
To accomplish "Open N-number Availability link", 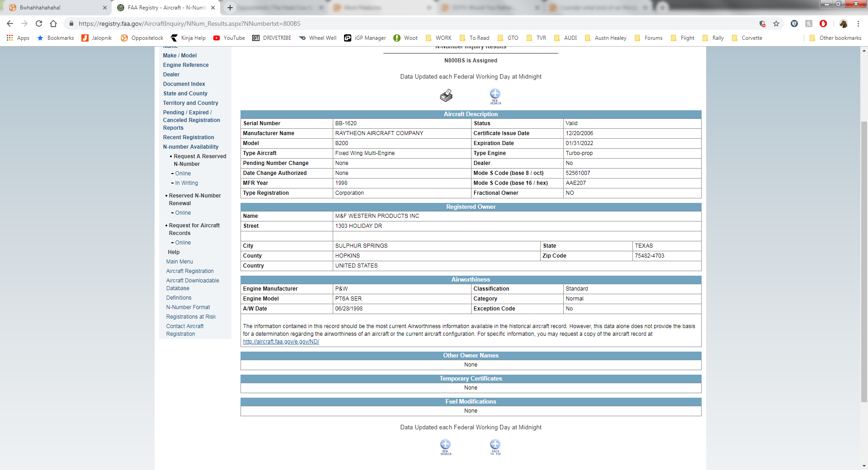I will pyautogui.click(x=191, y=147).
